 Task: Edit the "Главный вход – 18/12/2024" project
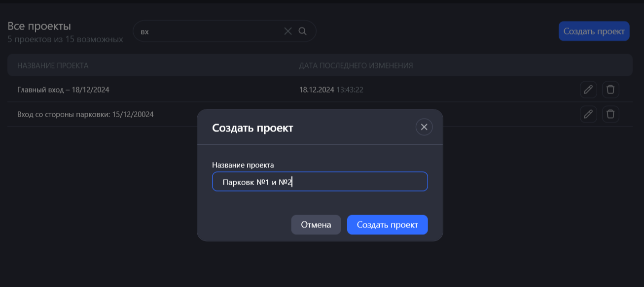pyautogui.click(x=588, y=90)
